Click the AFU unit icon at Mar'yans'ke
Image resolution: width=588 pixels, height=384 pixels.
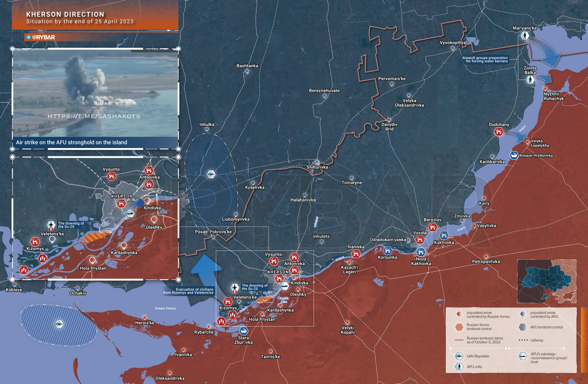524,36
